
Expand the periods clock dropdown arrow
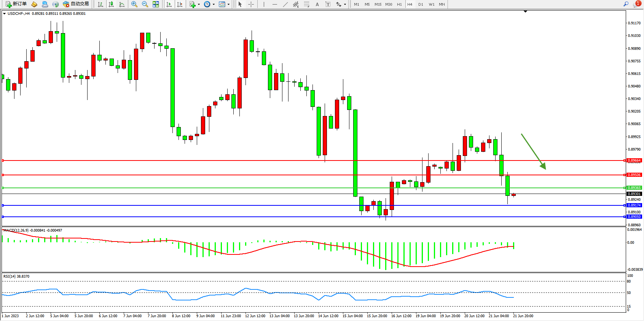click(214, 5)
